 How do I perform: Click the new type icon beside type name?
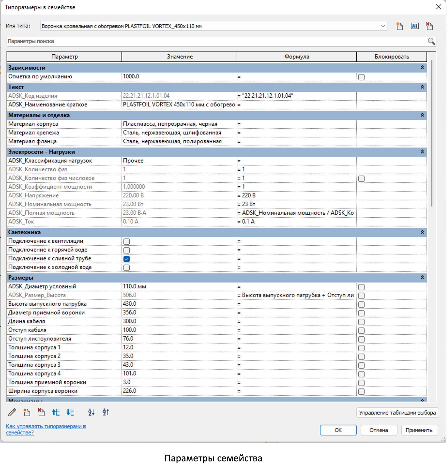[x=399, y=26]
